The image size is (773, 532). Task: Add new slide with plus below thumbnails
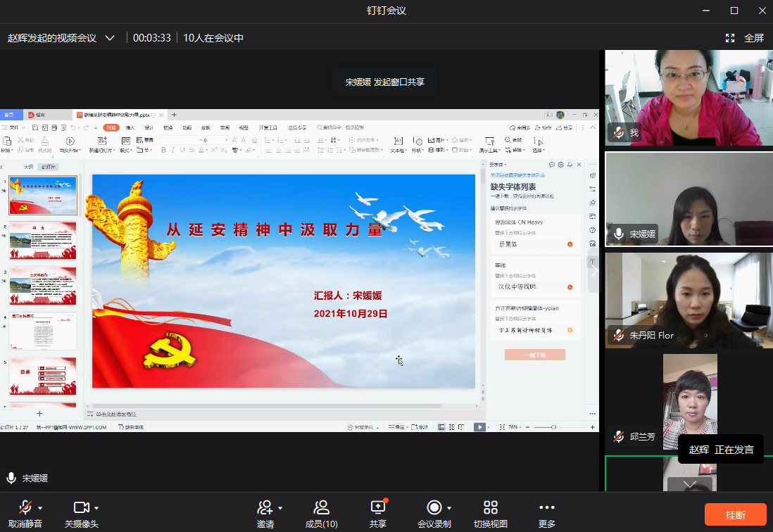39,413
